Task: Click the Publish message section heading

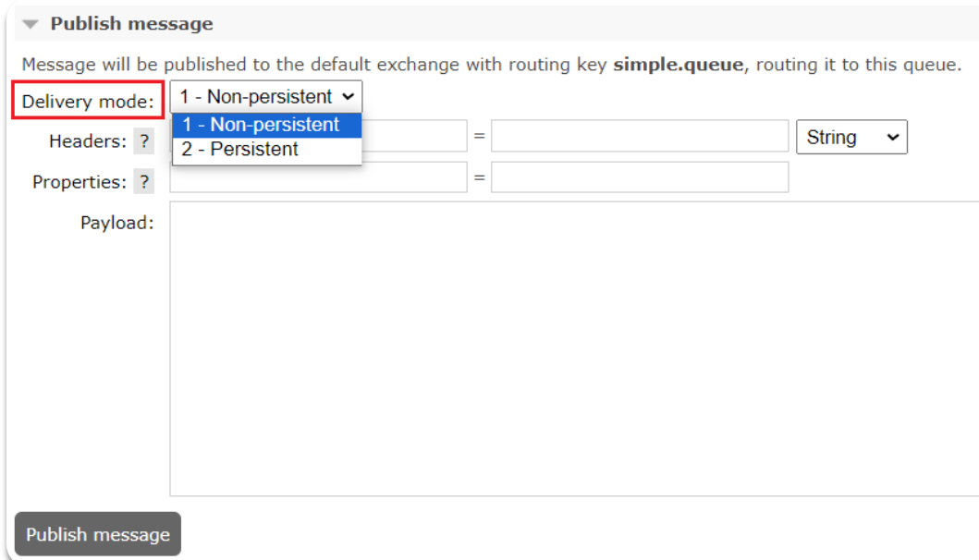Action: (131, 24)
